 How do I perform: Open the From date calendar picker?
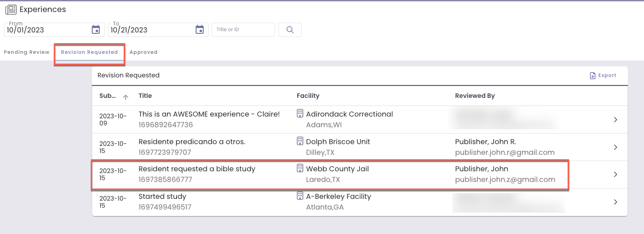[x=96, y=30]
